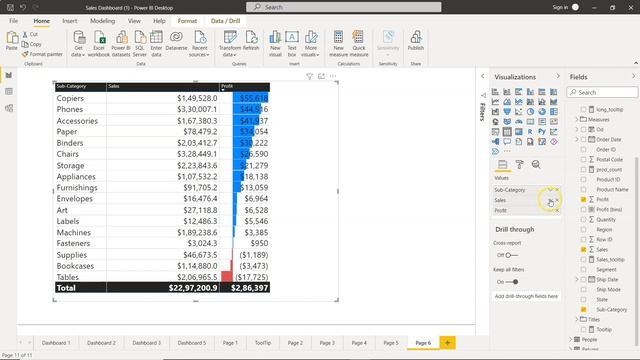Switch to Report view in left sidebar
This screenshot has height=360, width=640.
[x=9, y=75]
